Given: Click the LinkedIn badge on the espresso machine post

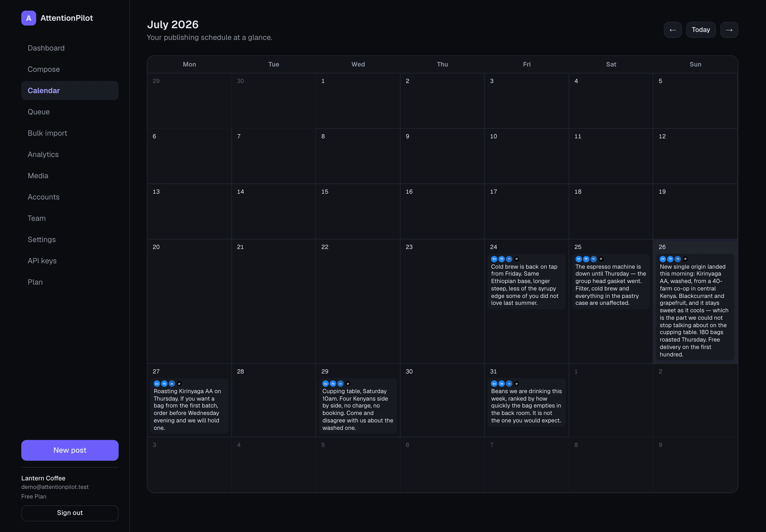Looking at the screenshot, I should click(x=593, y=259).
